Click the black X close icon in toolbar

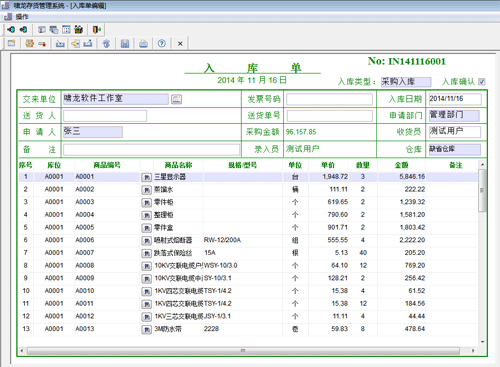180,43
